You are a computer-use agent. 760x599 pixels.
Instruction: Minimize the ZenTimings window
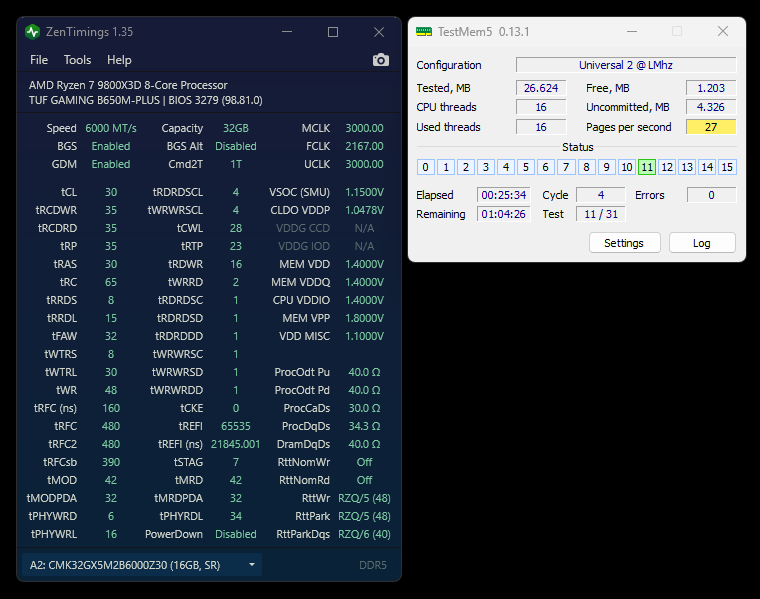click(x=287, y=32)
